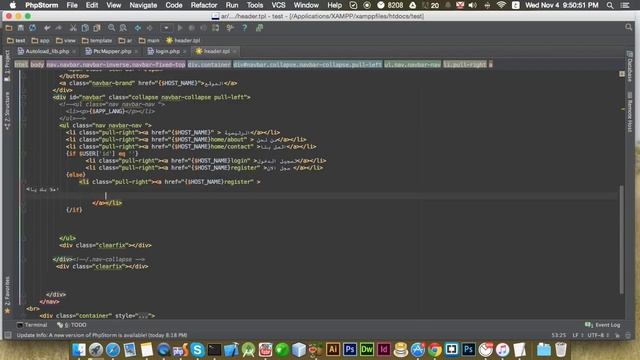Click the Search Everywhere magnifier icon

tap(629, 27)
